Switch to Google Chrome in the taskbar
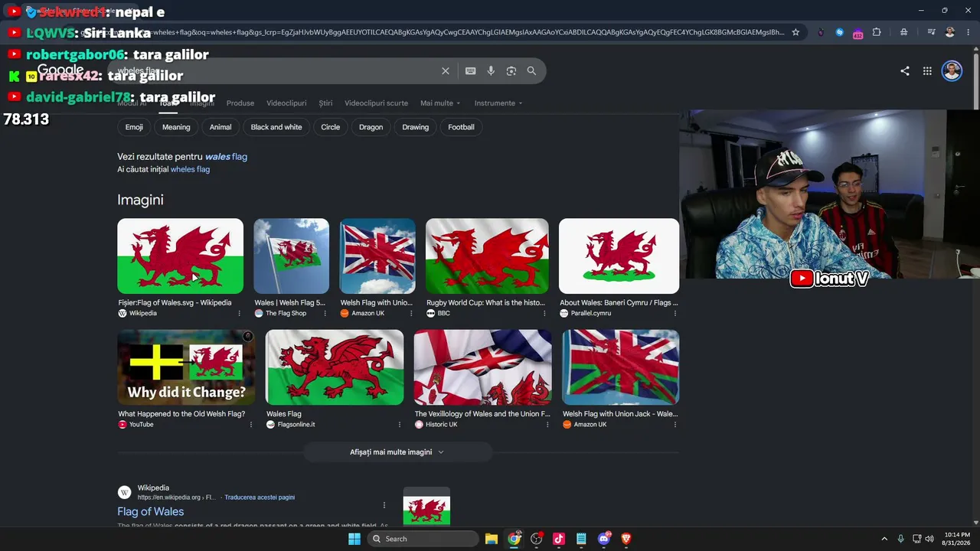The height and width of the screenshot is (551, 980). click(514, 539)
